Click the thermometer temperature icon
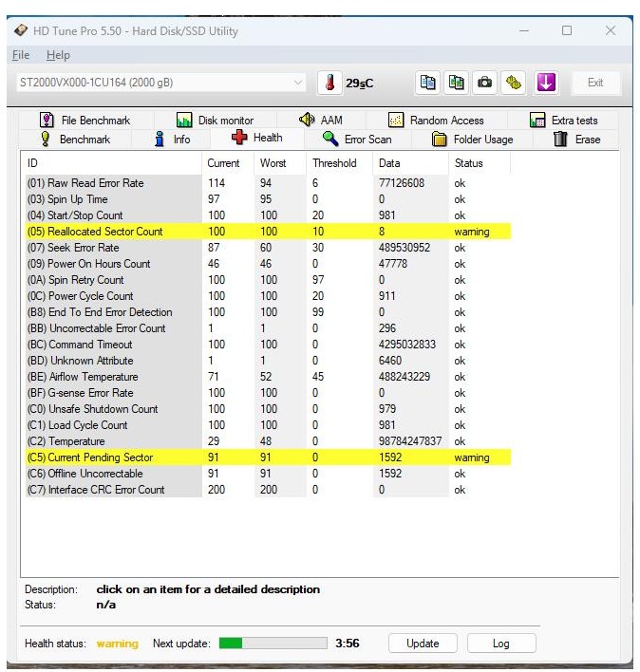The image size is (640, 672). 329,83
